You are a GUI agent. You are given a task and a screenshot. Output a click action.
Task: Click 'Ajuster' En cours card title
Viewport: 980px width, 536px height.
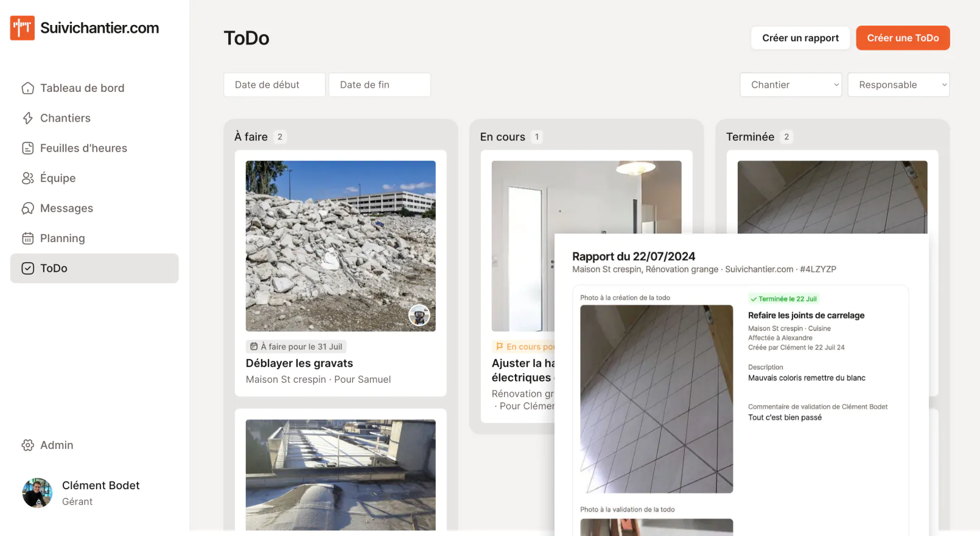click(x=523, y=371)
